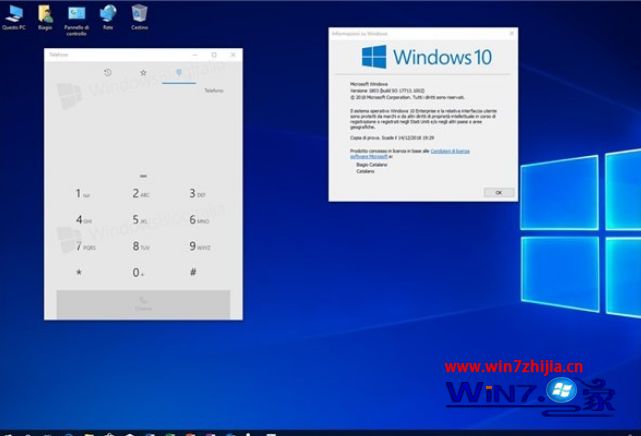
Task: Dial digit 5 JKL on the keypad
Action: click(140, 220)
